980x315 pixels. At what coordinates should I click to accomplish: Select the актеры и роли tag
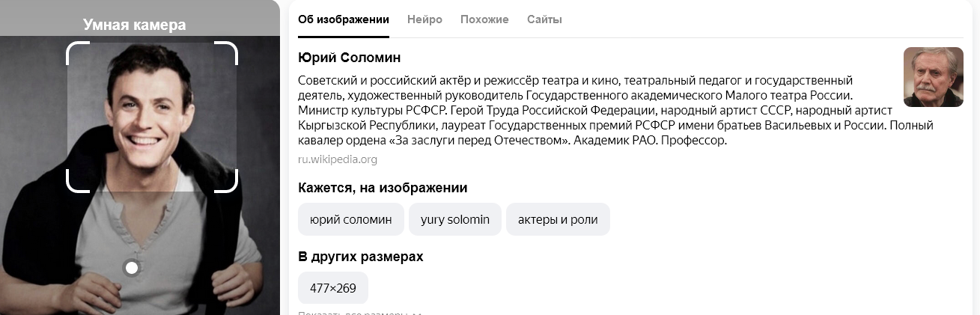[558, 219]
